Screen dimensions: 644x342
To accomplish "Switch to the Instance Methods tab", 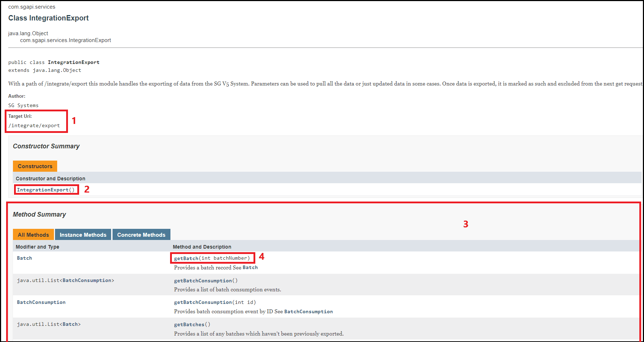I will 83,235.
